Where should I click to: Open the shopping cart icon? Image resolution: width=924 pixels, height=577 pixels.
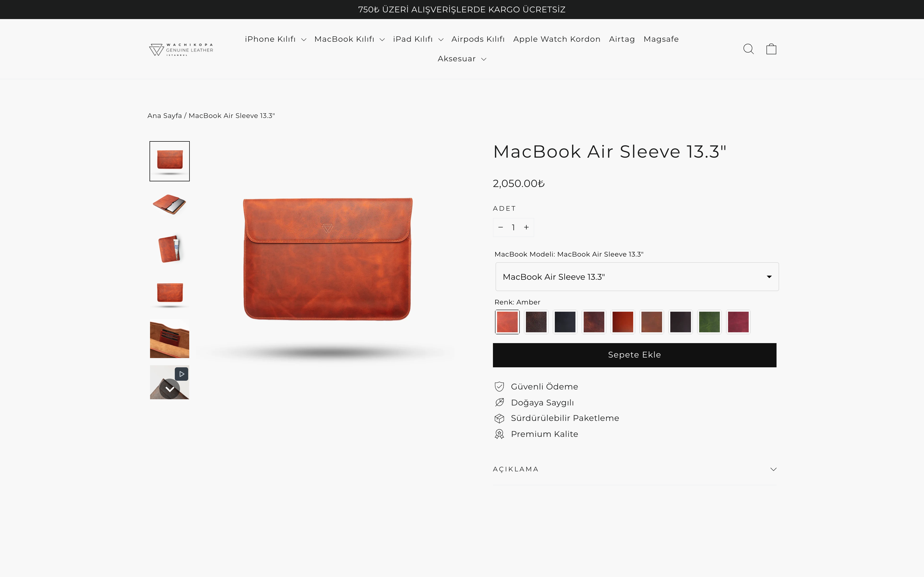[771, 49]
